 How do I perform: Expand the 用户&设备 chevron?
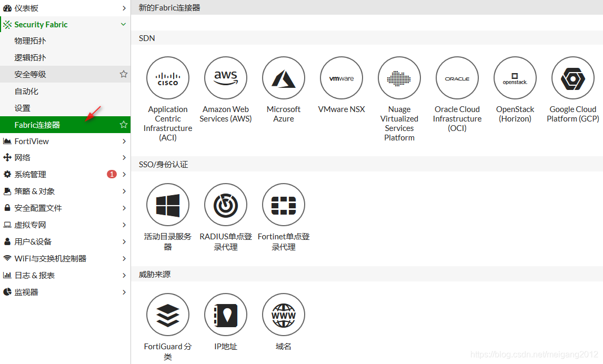(x=124, y=241)
